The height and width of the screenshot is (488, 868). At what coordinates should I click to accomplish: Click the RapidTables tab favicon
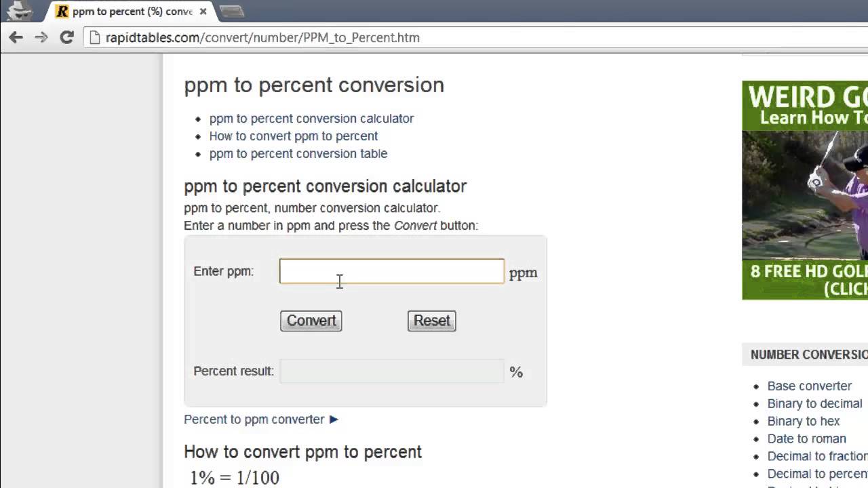[62, 12]
